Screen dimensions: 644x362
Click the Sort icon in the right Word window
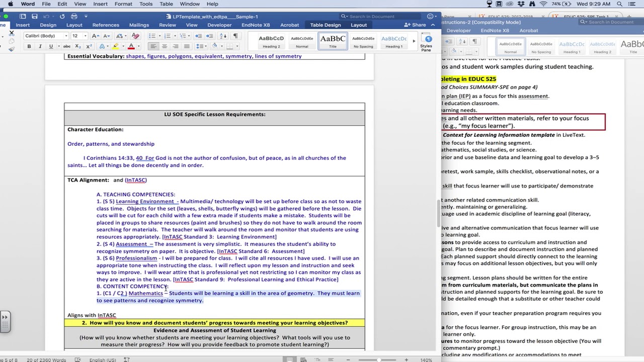(x=462, y=41)
